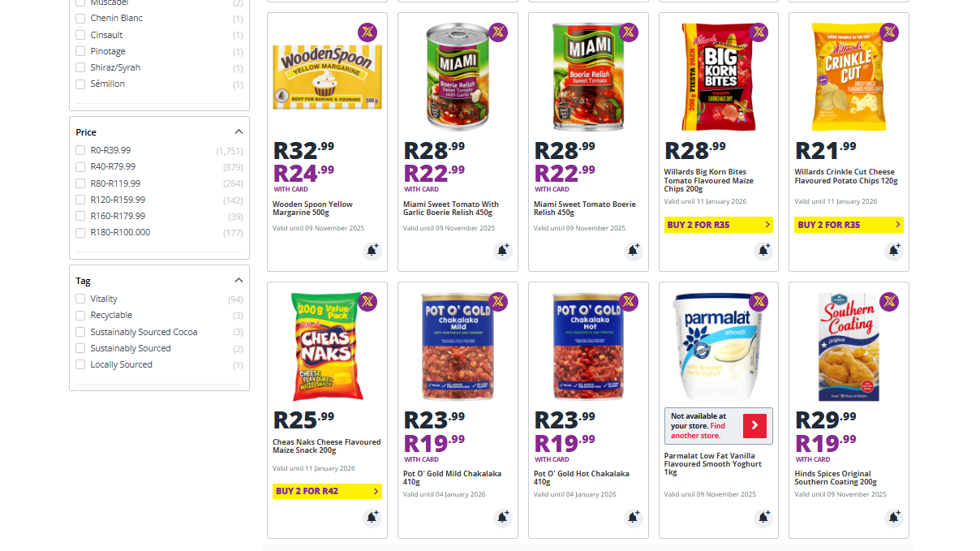This screenshot has width=980, height=551.
Task: Click Xtra Savings badge on Parmalat yoghurt
Action: click(x=759, y=302)
